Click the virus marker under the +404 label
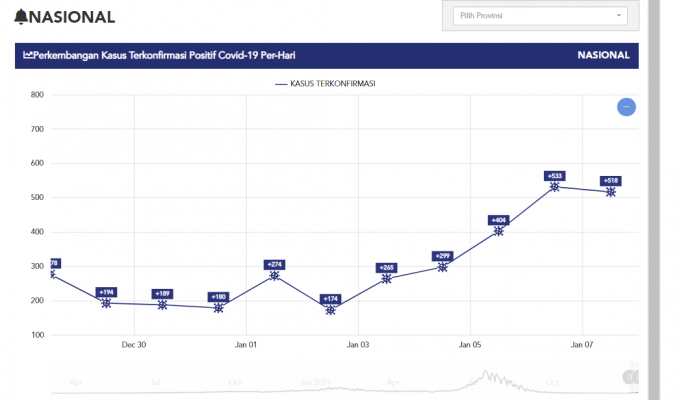 (499, 231)
